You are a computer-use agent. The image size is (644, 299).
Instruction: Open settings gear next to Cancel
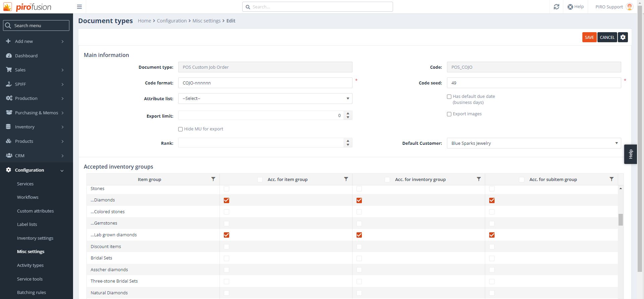[623, 37]
